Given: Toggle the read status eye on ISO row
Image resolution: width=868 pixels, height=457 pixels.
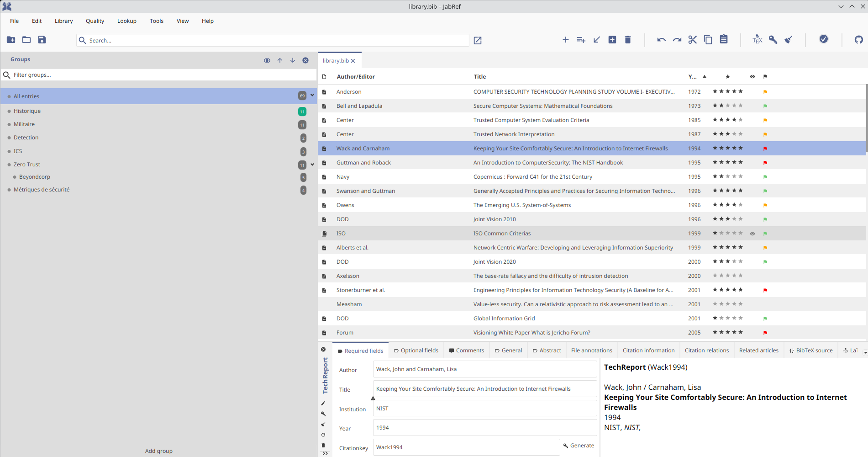Looking at the screenshot, I should [x=752, y=234].
